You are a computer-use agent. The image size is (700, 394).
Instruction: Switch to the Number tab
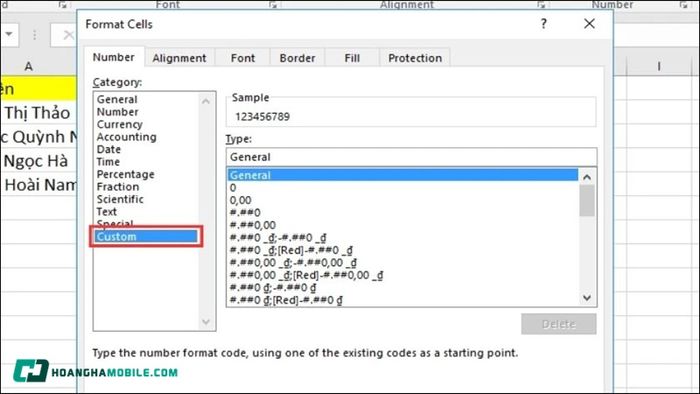(x=113, y=58)
